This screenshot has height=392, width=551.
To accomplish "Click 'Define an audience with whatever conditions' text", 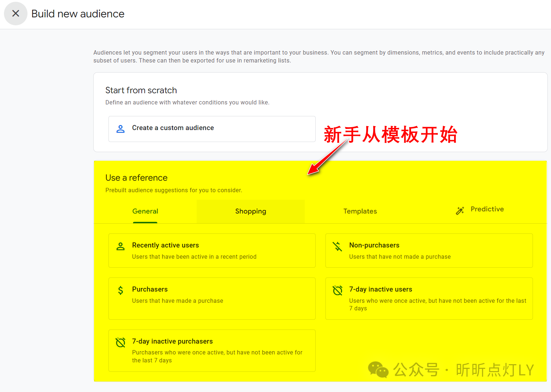I will click(187, 103).
